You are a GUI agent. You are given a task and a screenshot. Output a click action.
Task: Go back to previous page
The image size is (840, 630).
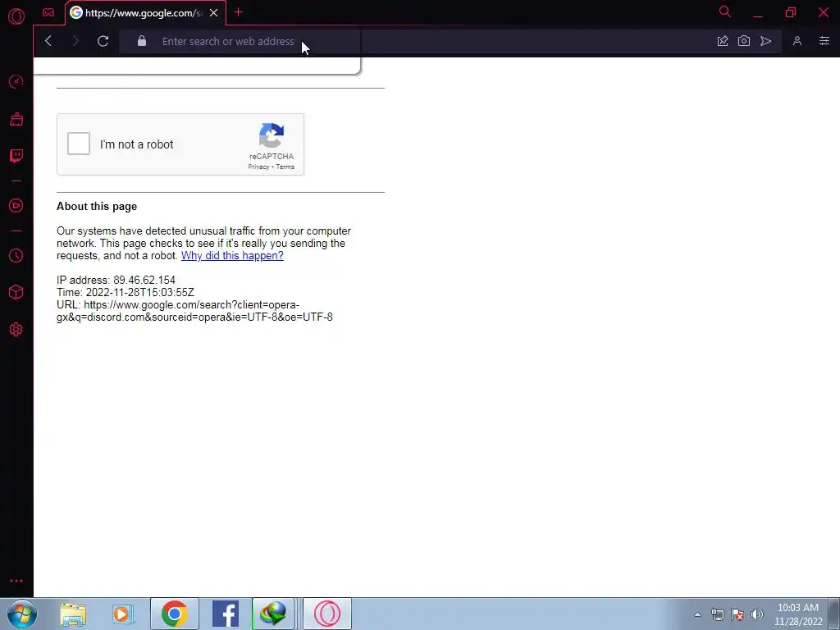[x=48, y=41]
